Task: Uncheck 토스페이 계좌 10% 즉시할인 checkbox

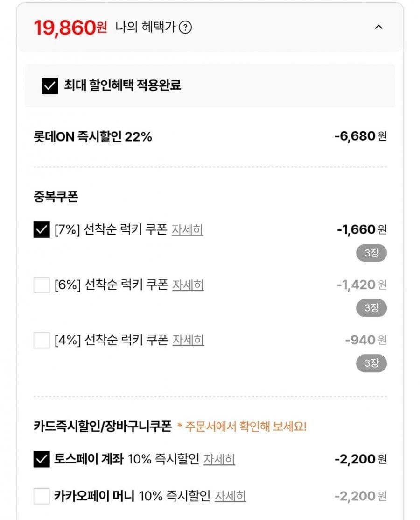Action: click(42, 459)
